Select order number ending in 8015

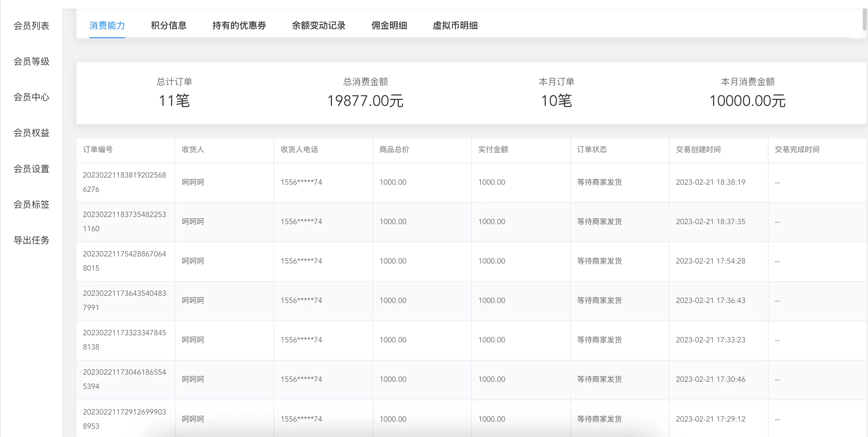125,261
